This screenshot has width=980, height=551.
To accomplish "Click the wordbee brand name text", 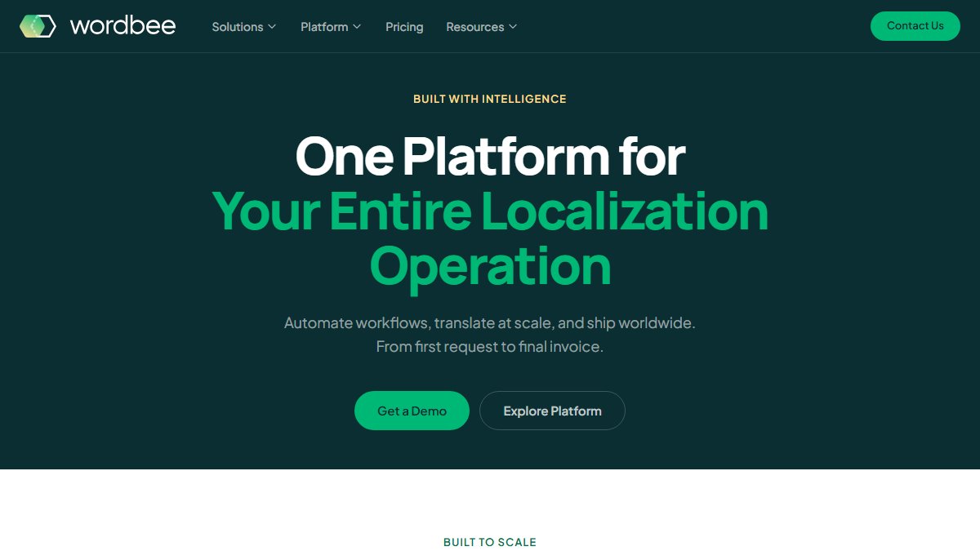I will coord(122,26).
